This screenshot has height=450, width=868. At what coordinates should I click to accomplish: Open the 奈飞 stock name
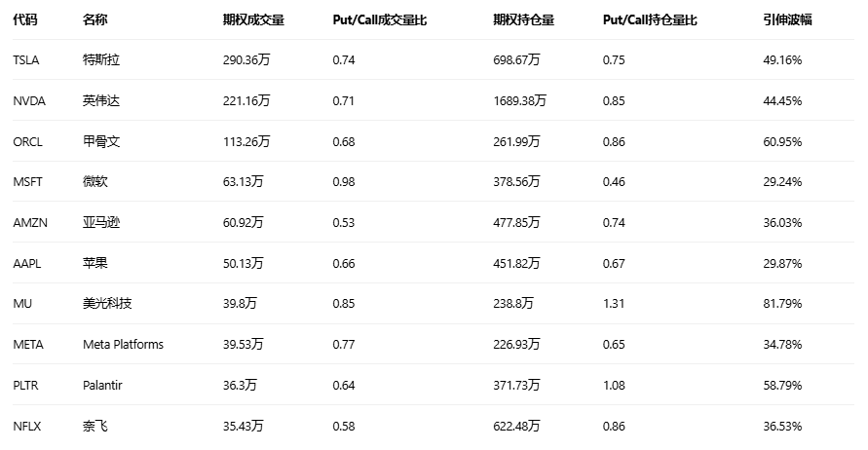[x=95, y=426]
